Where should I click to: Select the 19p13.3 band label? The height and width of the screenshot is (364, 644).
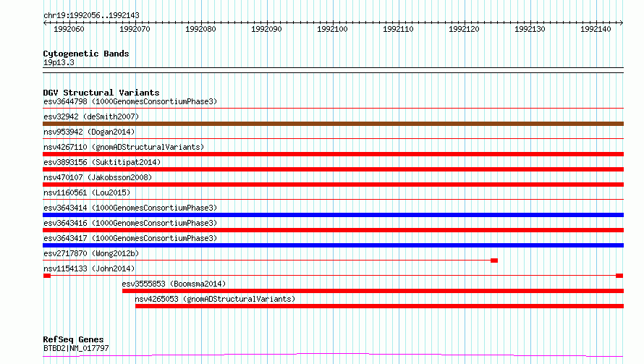(59, 62)
